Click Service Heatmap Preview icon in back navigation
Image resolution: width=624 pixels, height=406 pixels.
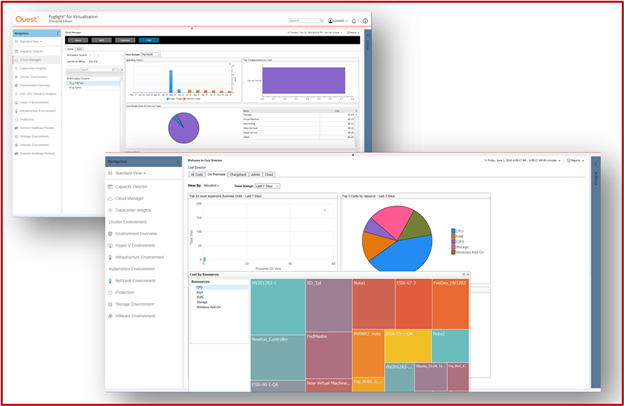click(16, 128)
